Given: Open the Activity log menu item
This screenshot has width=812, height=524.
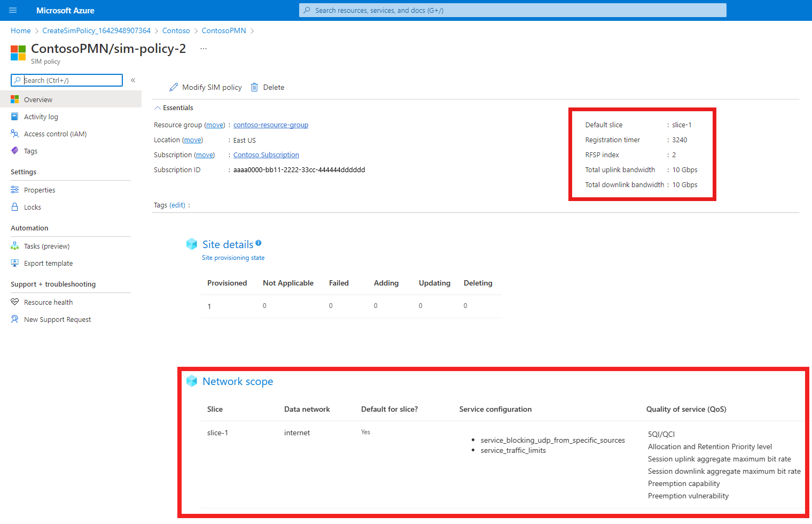Looking at the screenshot, I should pos(71,117).
